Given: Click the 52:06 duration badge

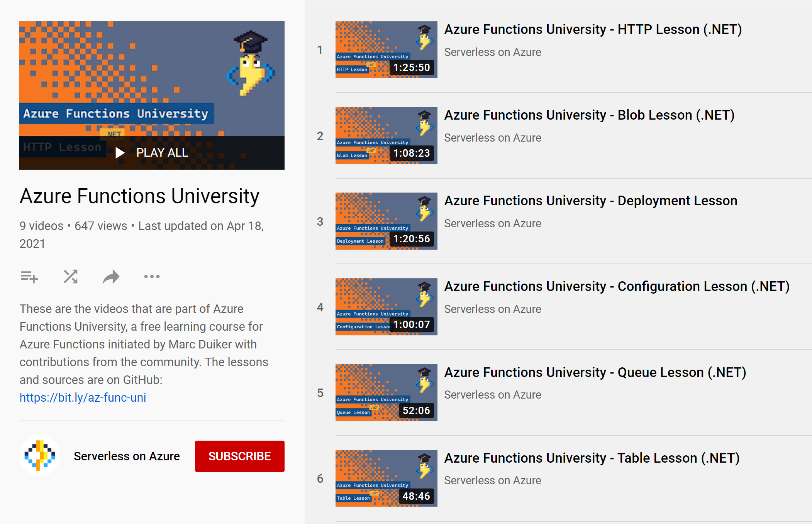Looking at the screenshot, I should (x=416, y=411).
